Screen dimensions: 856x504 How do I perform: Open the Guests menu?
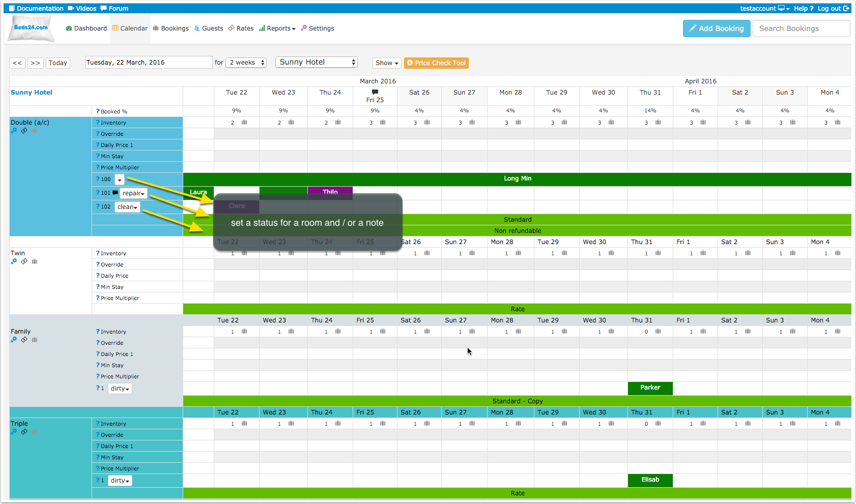(209, 28)
